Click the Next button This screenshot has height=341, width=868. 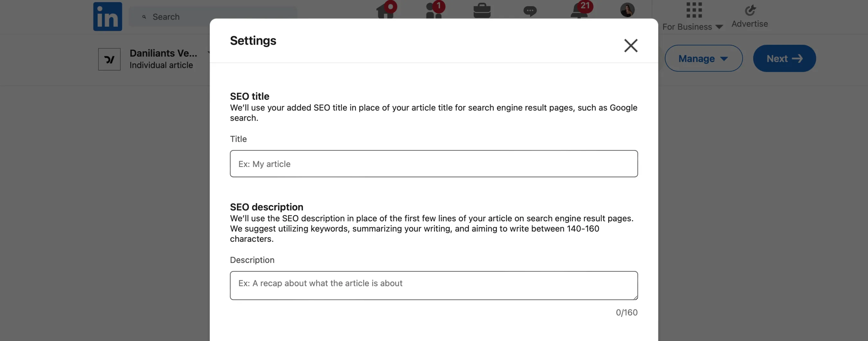tap(784, 58)
